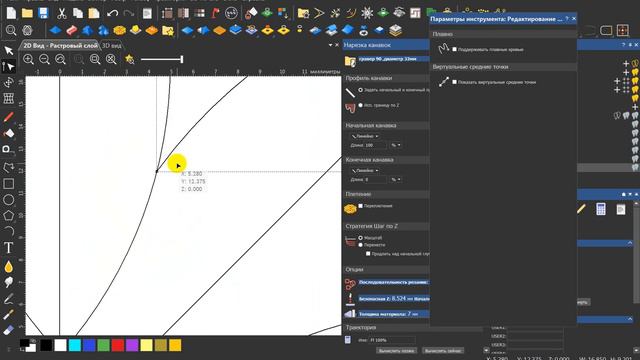Select 'Исп. границу по Z' radio button
Screen dimensions: 640x360
click(360, 105)
